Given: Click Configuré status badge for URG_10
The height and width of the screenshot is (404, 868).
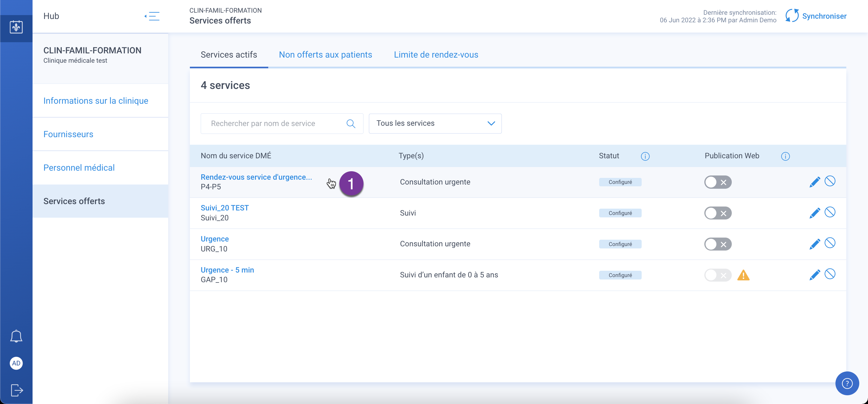Looking at the screenshot, I should [620, 244].
